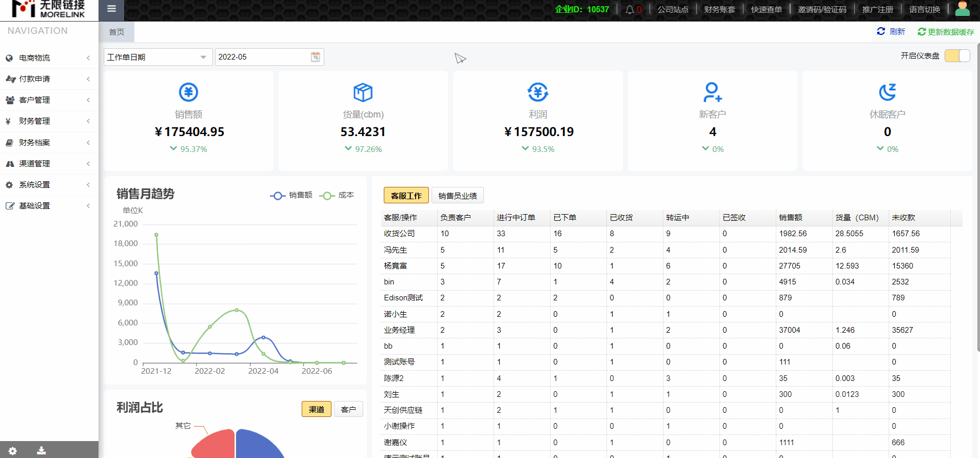Click the new customer person icon
This screenshot has width=980, height=458.
coord(712,92)
